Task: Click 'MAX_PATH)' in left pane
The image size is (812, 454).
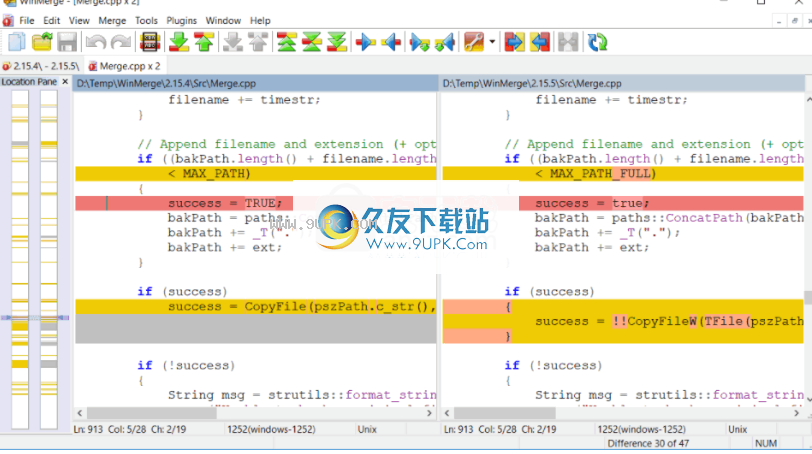Action: 216,174
